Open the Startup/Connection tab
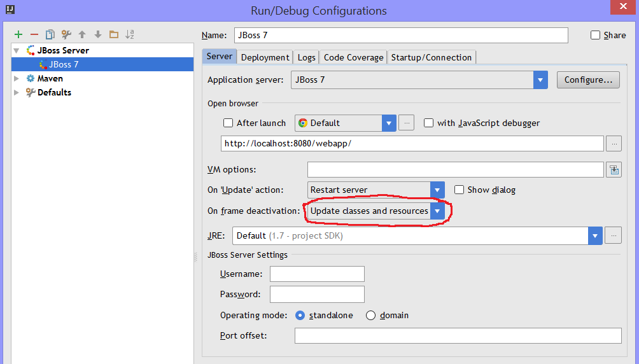Screen dimensions: 639x364 [x=431, y=57]
